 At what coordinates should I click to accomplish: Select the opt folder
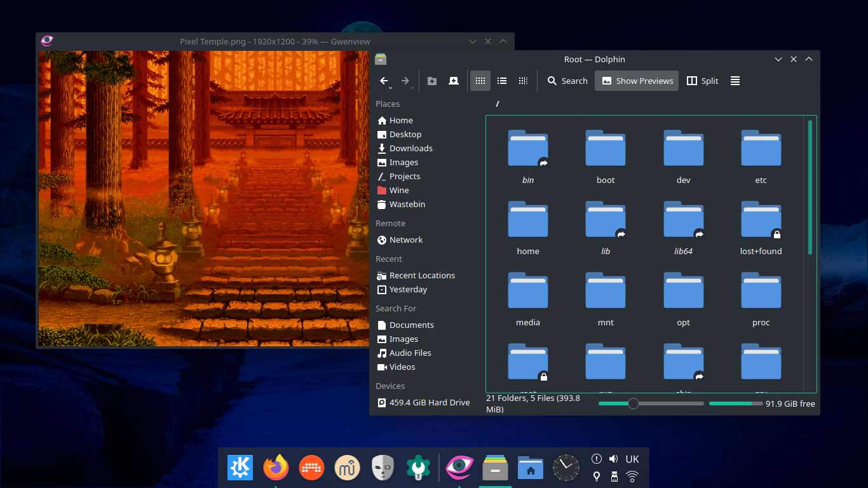pyautogui.click(x=683, y=299)
